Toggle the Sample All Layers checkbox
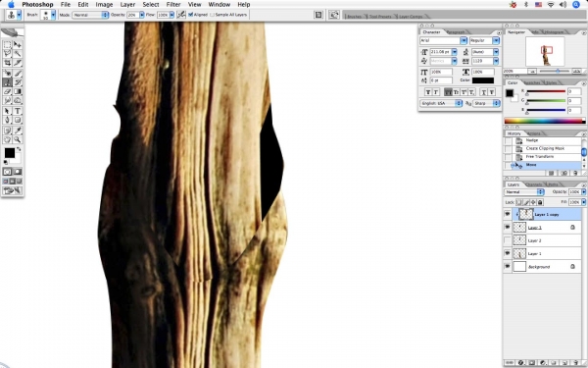The height and width of the screenshot is (368, 588). pos(213,15)
